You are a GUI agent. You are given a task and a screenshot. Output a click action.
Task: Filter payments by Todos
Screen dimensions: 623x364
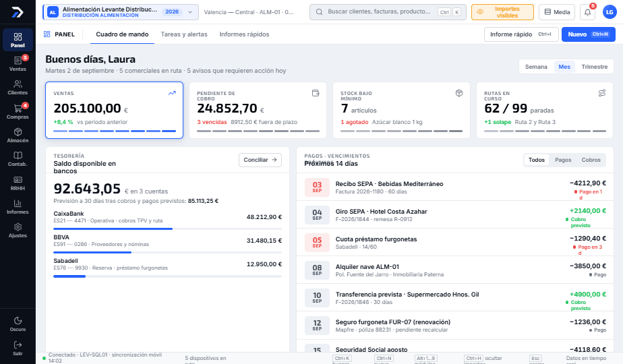[537, 160]
